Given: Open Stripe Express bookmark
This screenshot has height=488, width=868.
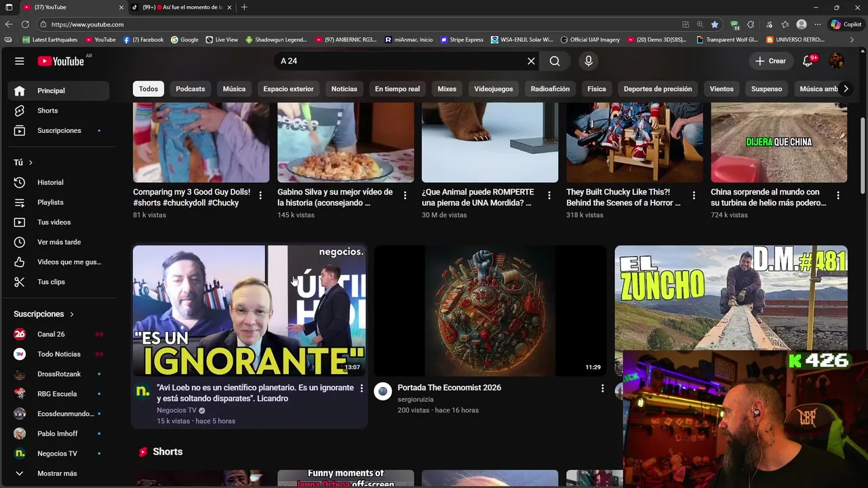Looking at the screenshot, I should click(462, 40).
